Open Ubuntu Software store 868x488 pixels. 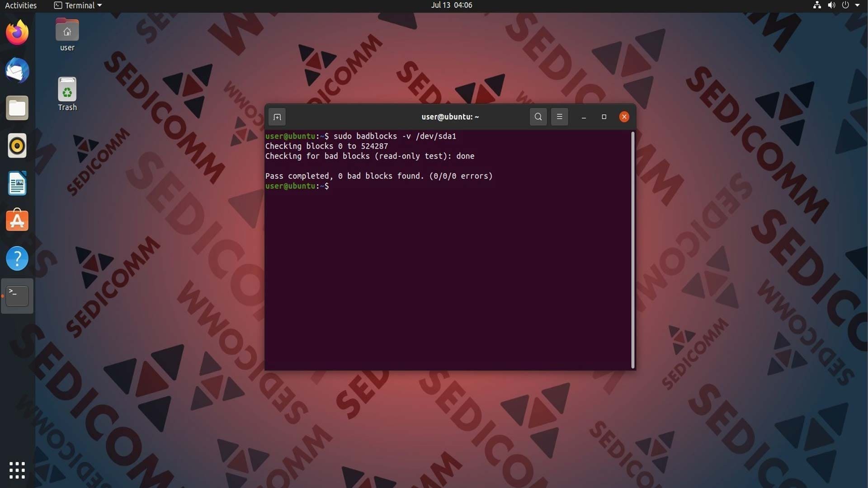click(17, 221)
